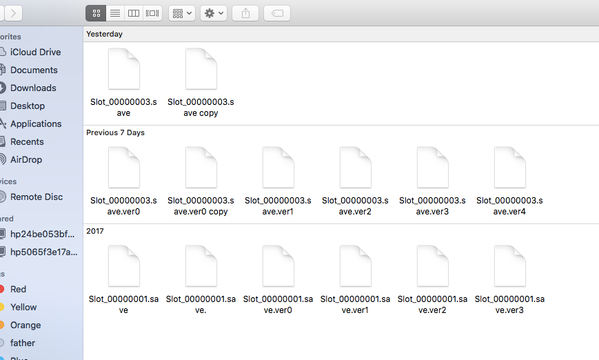Open the Action gear menu

pos(214,13)
